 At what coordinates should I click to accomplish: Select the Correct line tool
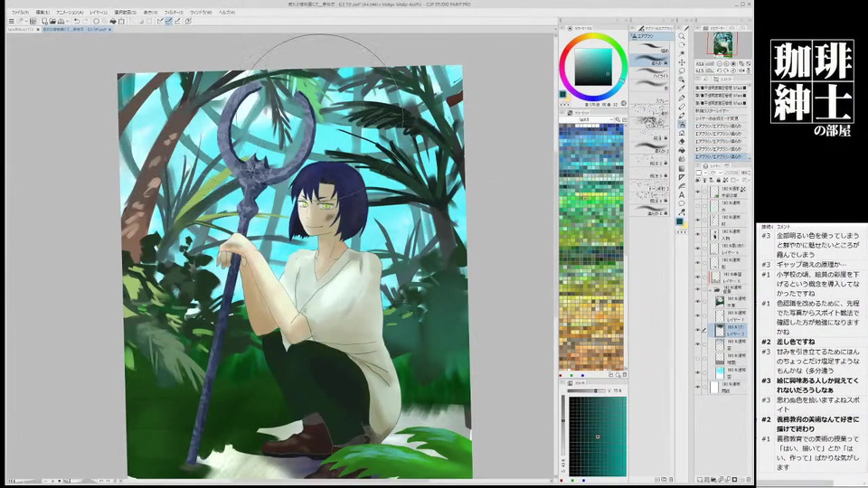[682, 211]
